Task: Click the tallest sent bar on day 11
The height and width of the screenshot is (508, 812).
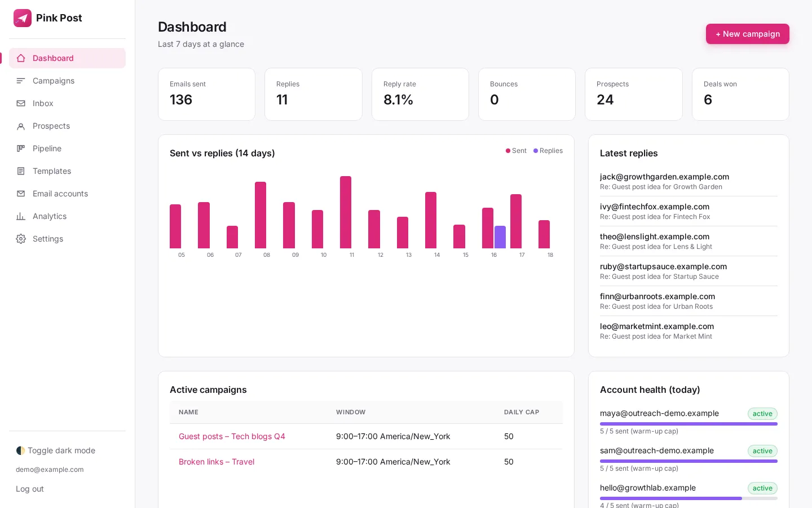Action: [x=346, y=212]
